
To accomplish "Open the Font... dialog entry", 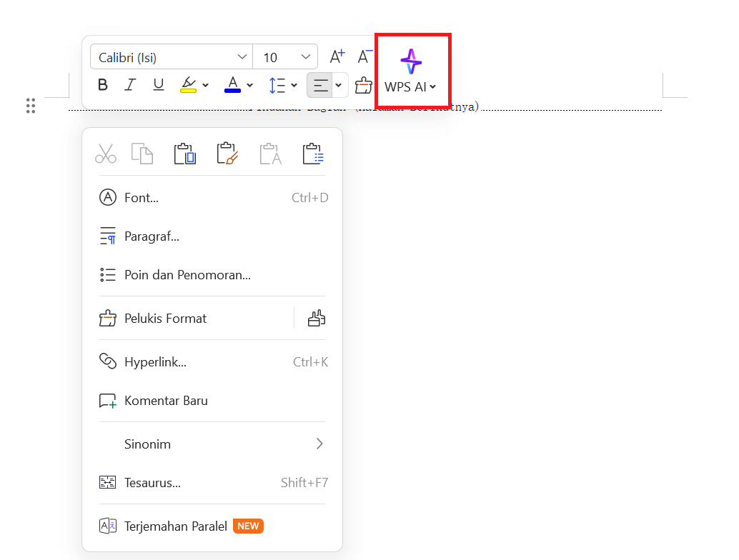I will coord(212,197).
